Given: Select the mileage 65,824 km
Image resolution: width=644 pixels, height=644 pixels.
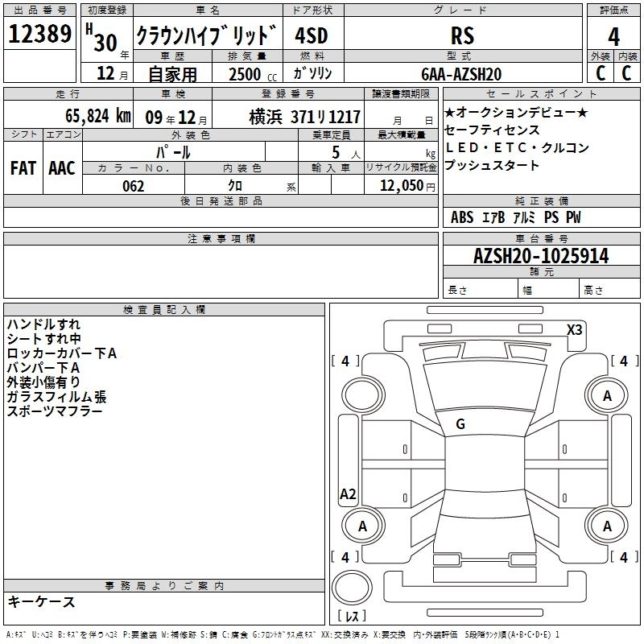Looking at the screenshot, I should pyautogui.click(x=98, y=116).
